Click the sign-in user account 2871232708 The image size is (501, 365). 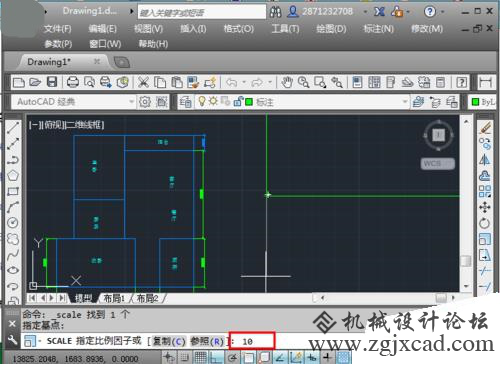(320, 12)
